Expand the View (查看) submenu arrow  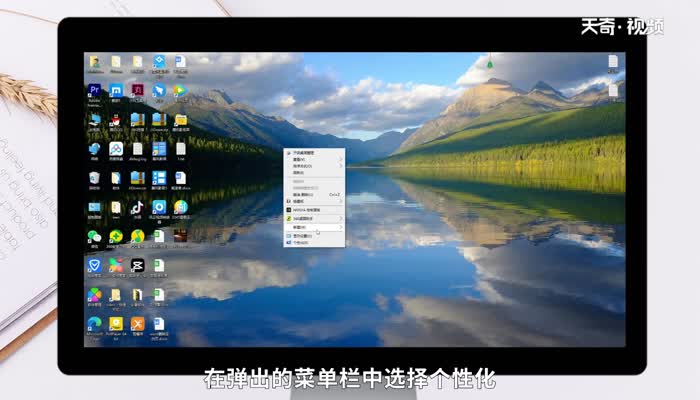pyautogui.click(x=341, y=159)
